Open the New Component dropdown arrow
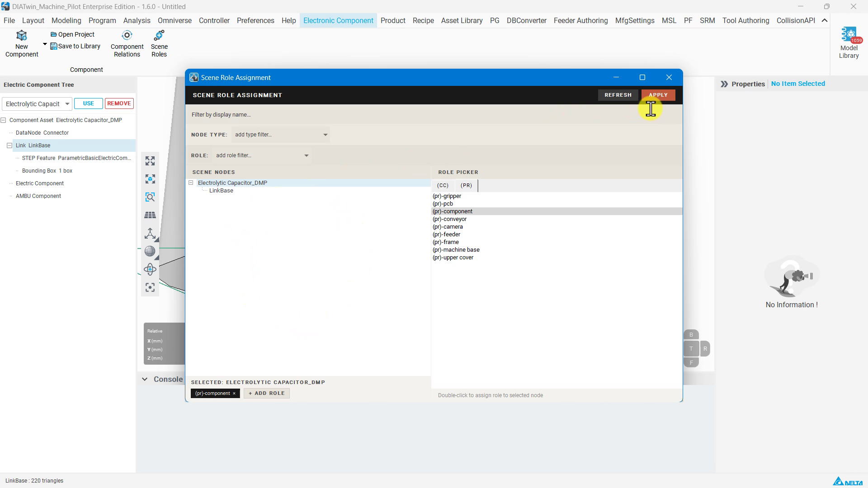The image size is (868, 488). tap(45, 44)
